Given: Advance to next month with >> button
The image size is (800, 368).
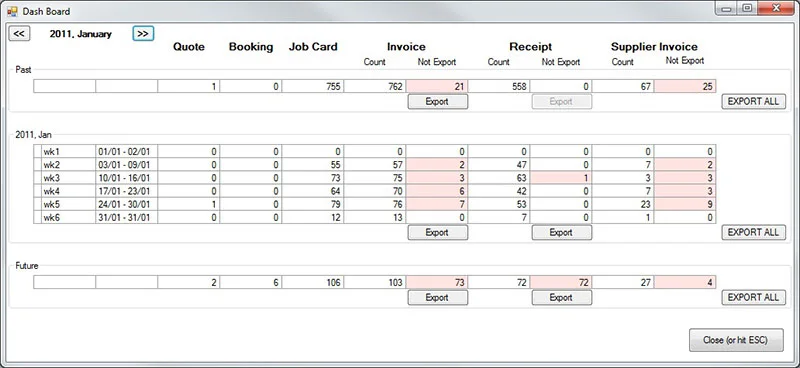Looking at the screenshot, I should pyautogui.click(x=143, y=34).
